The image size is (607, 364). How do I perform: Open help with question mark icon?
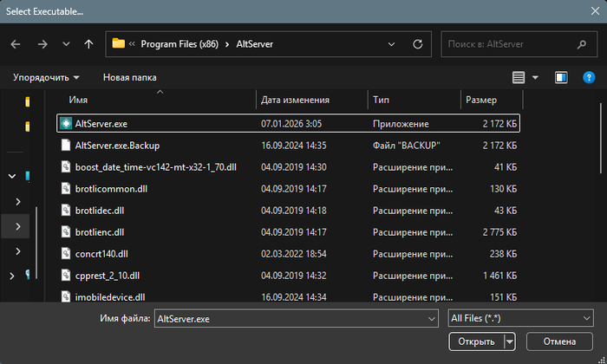[589, 77]
